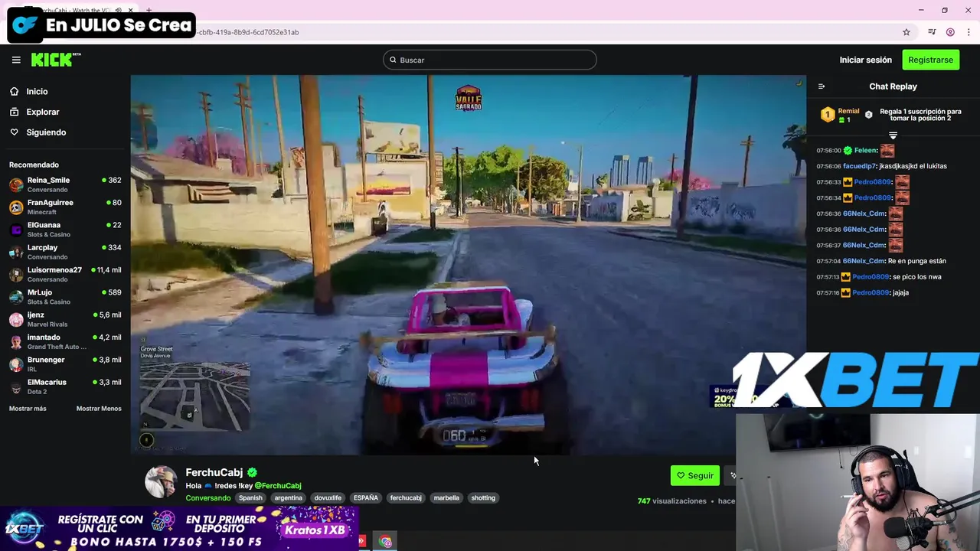980x551 pixels.
Task: Click the video player area
Action: coord(468,265)
